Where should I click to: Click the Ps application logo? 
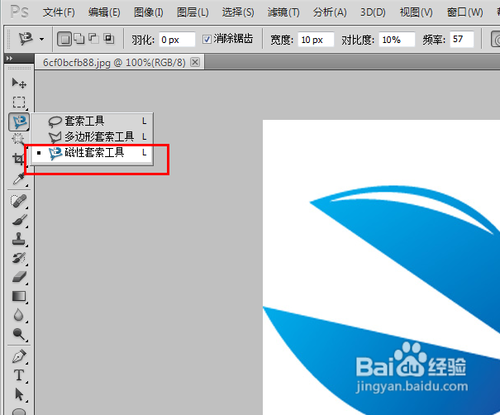19,12
